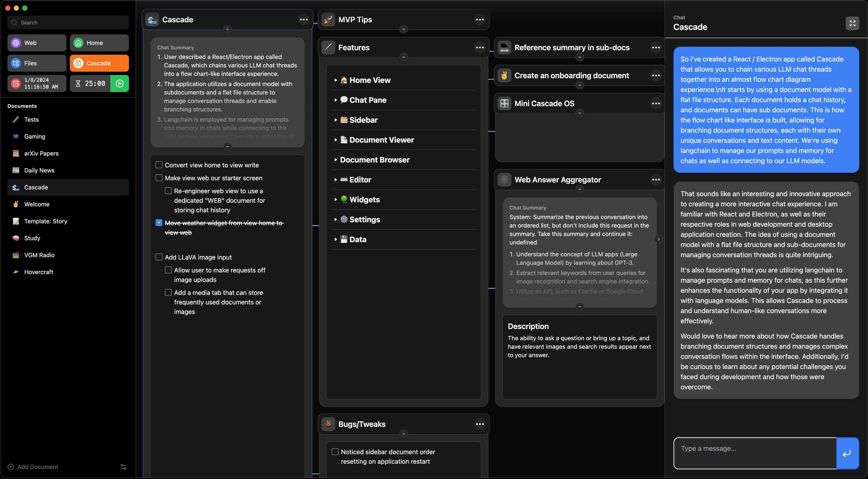
Task: Click the expand chat fullscreen icon
Action: 852,23
